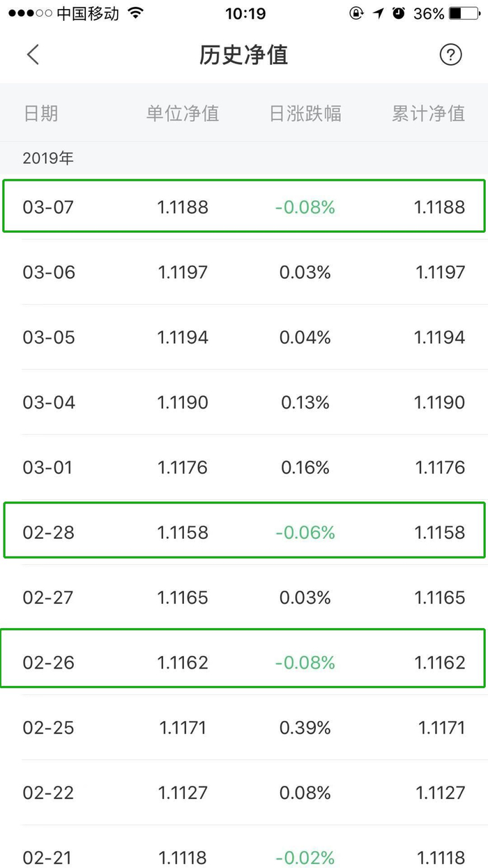Tap the location arrow status icon
The image size is (488, 868).
pyautogui.click(x=379, y=13)
